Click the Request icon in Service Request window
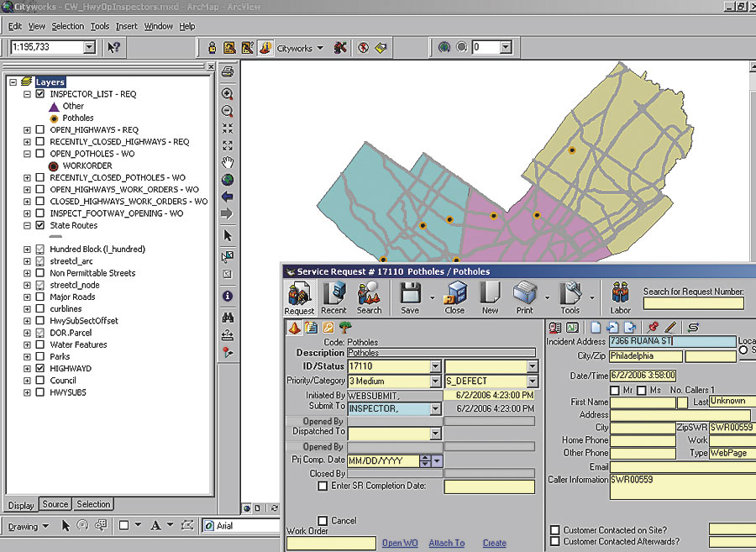 tap(299, 299)
